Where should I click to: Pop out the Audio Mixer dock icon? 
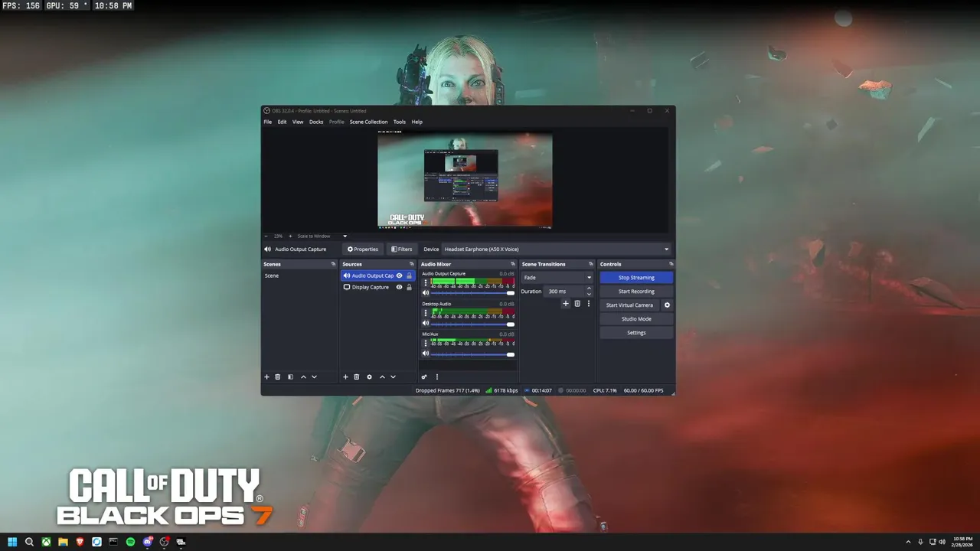pos(513,264)
